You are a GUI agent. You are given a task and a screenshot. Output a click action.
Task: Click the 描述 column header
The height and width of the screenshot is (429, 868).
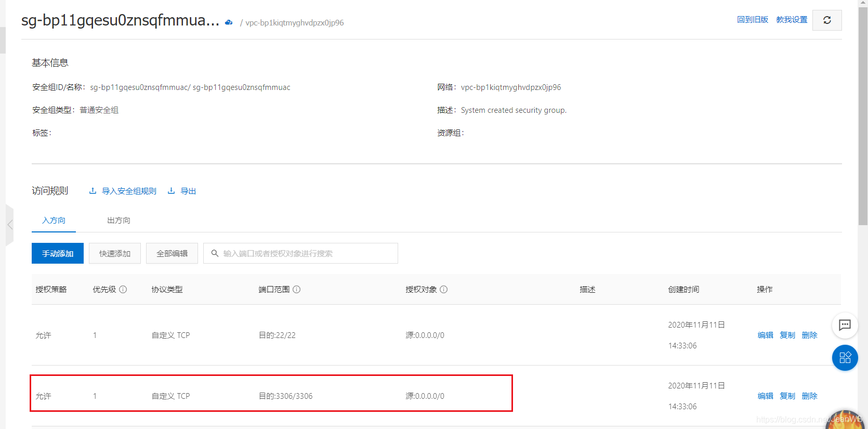(587, 290)
